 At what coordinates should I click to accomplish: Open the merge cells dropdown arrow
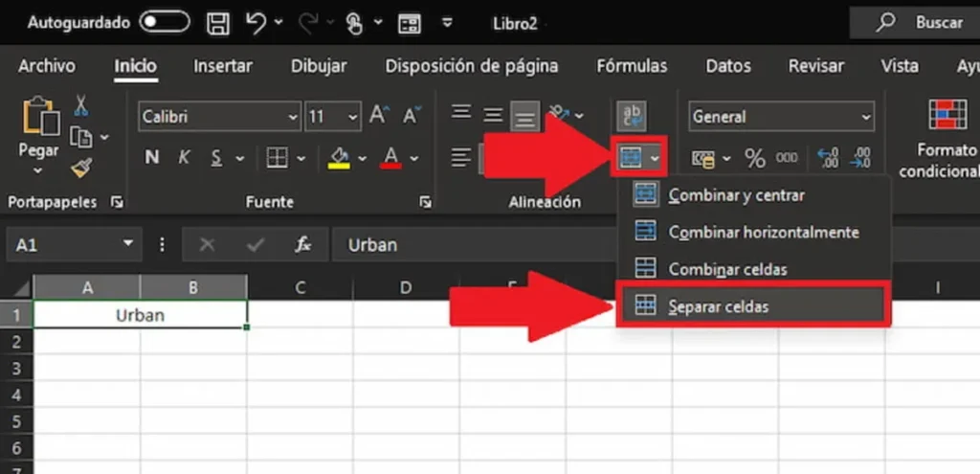655,158
